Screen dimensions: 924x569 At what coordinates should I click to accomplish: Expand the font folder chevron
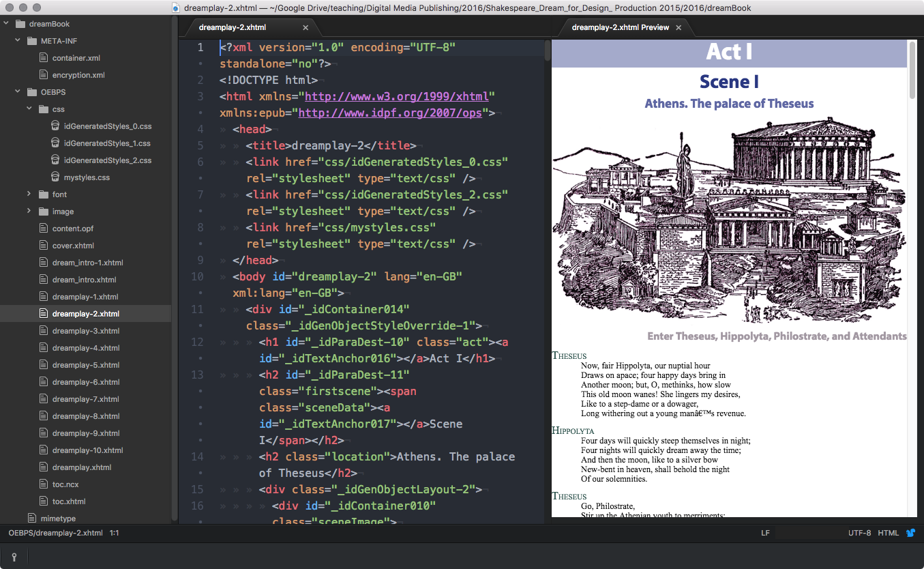pos(29,194)
